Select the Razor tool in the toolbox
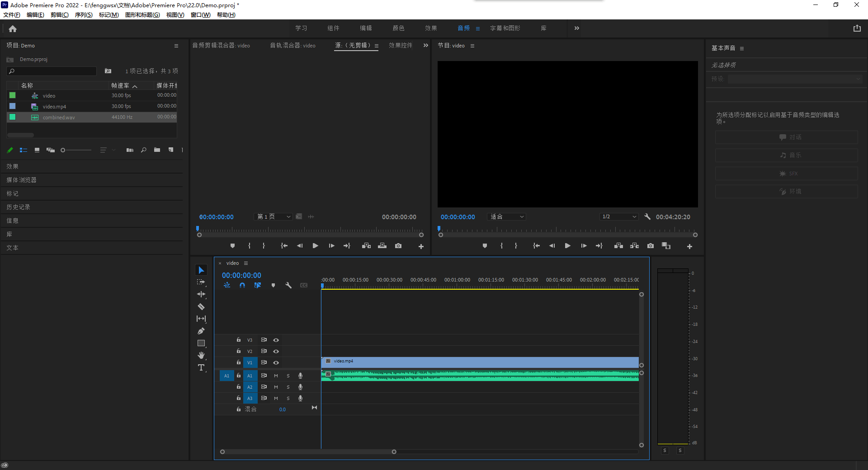 click(x=201, y=307)
